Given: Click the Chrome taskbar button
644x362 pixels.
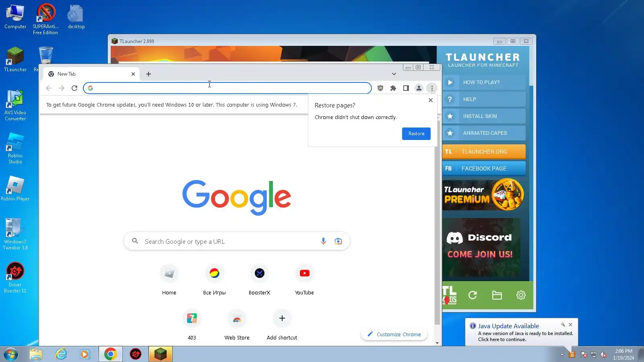Looking at the screenshot, I should coord(111,354).
